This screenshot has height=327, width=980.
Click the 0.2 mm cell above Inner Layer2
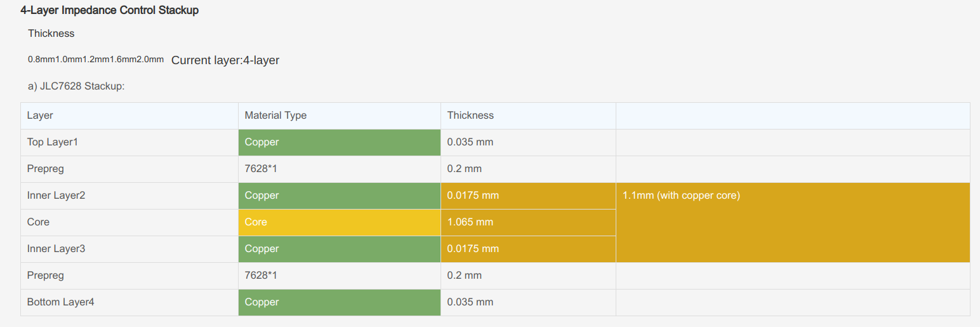528,169
